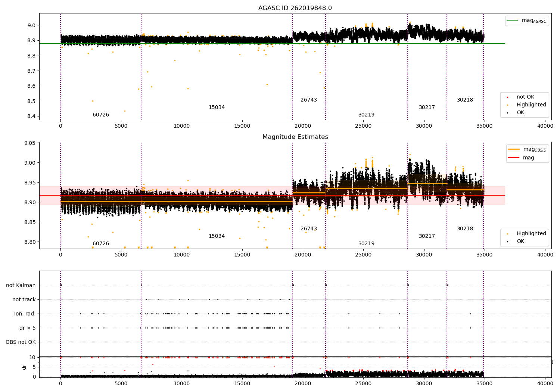560x392 pixels.
Task: Click obsid label 26743 in AGASC ID plot
Action: (309, 100)
